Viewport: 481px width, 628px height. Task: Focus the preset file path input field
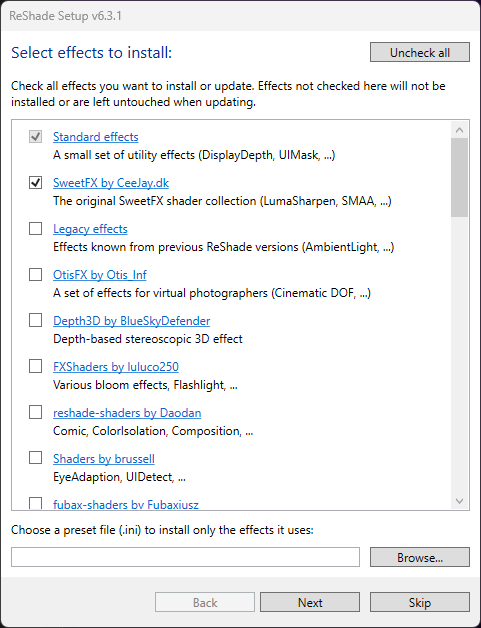pos(185,558)
